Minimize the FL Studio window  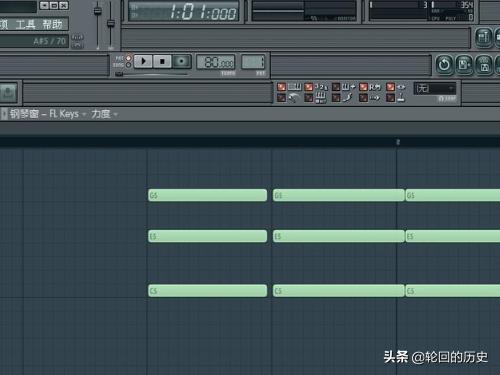pos(44,5)
